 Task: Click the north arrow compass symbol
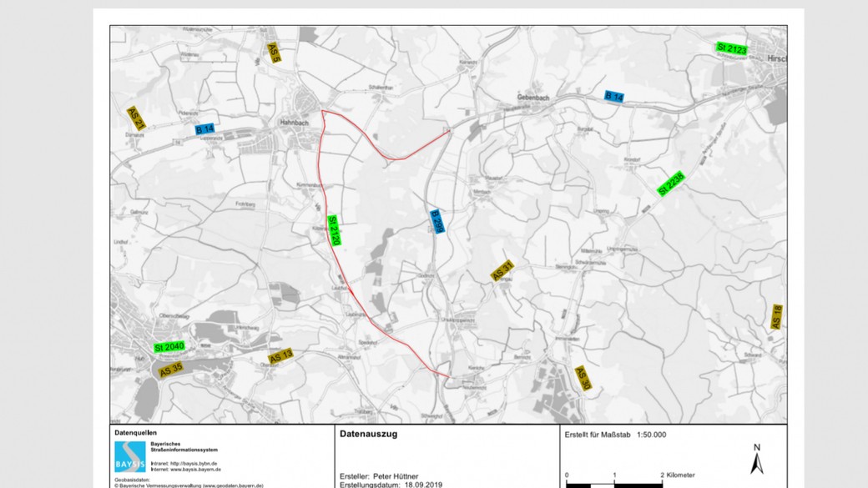pyautogui.click(x=757, y=461)
